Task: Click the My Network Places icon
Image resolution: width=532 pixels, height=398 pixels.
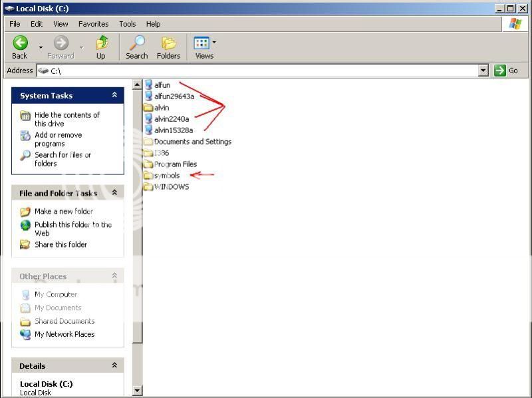Action: point(25,335)
